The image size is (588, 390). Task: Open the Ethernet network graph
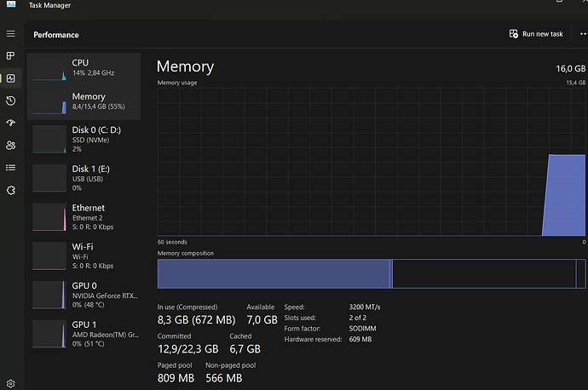click(x=84, y=216)
